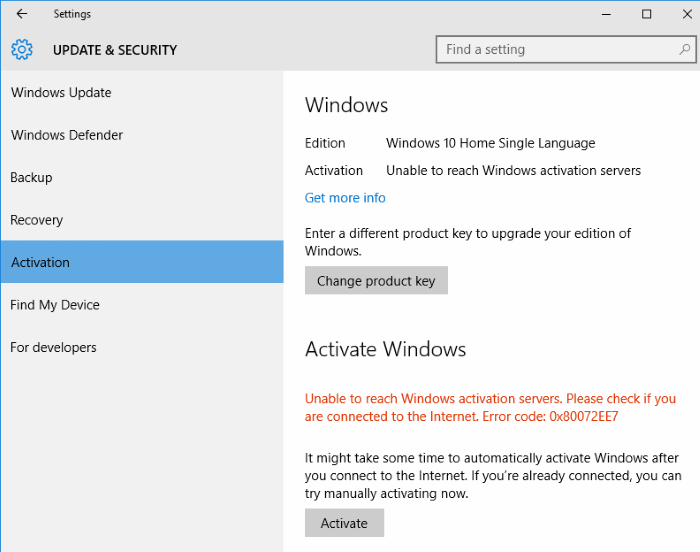Maximize the Settings window
The image size is (700, 552).
(646, 14)
